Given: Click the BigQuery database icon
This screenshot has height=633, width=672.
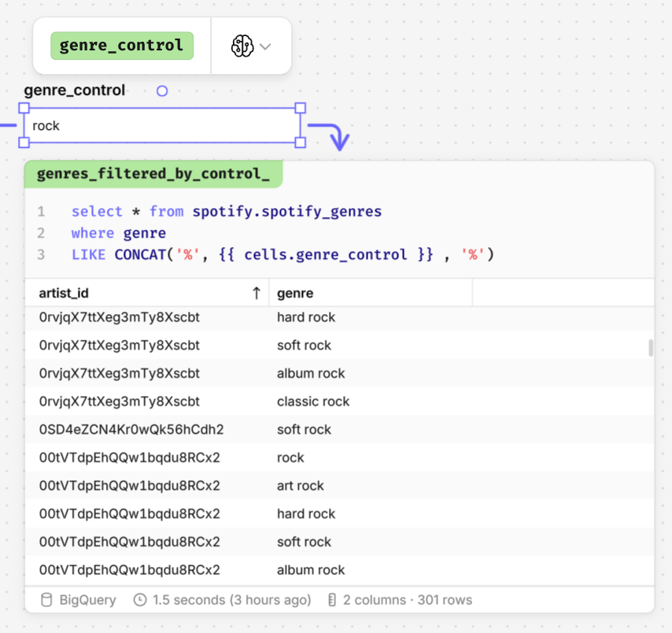Looking at the screenshot, I should point(46,600).
